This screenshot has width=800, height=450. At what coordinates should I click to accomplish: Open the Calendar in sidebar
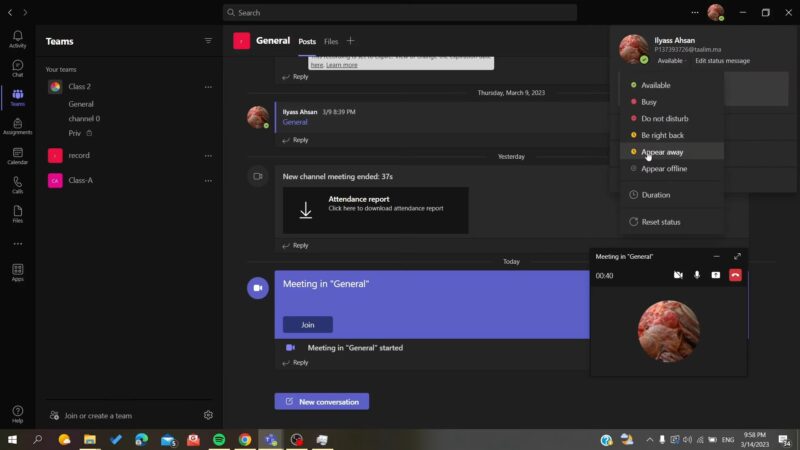pyautogui.click(x=17, y=156)
